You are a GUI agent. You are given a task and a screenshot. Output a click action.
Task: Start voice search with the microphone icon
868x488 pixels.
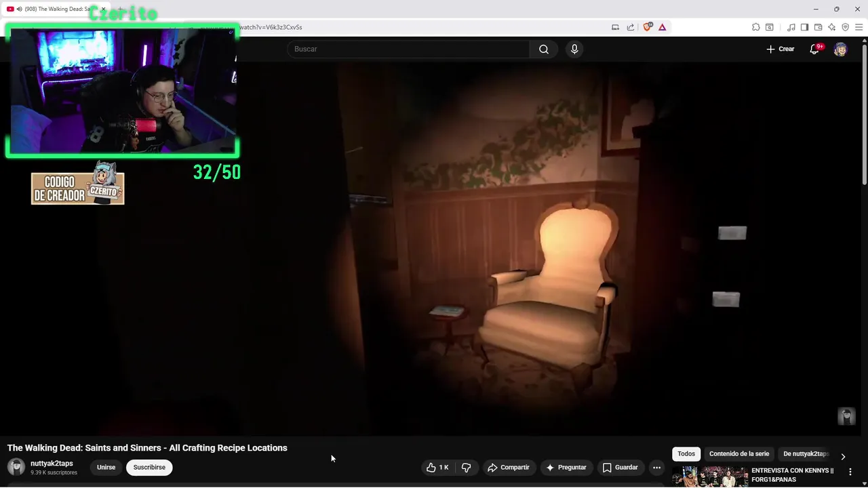coord(574,49)
